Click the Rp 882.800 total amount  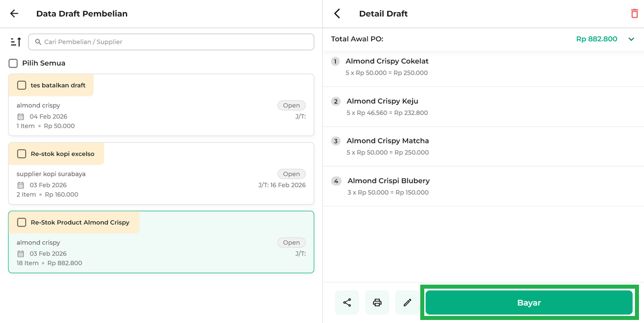596,39
